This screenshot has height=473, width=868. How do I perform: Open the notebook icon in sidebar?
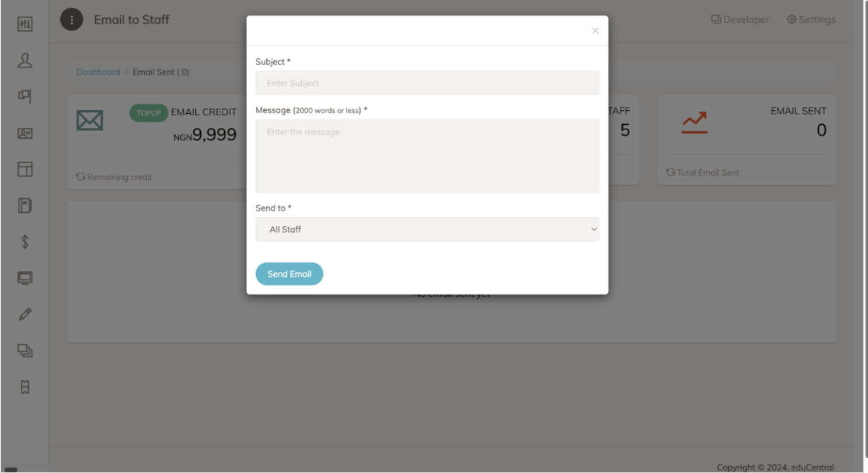tap(25, 205)
